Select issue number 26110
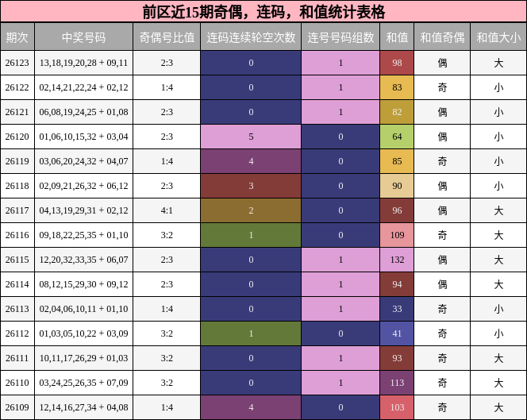 (x=17, y=383)
